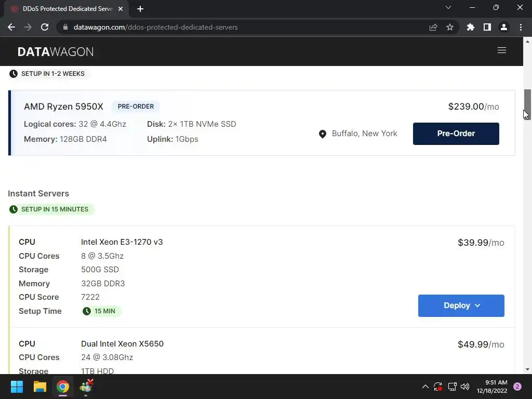Image resolution: width=532 pixels, height=399 pixels.
Task: Click the scrollbar down arrow
Action: [x=527, y=369]
